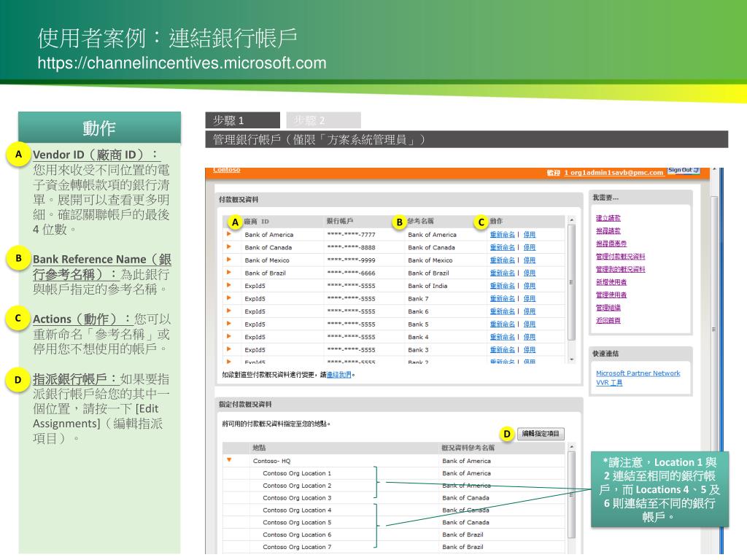Click 重新命名 in the Bank of India row
This screenshot has height=560, width=747.
click(502, 286)
